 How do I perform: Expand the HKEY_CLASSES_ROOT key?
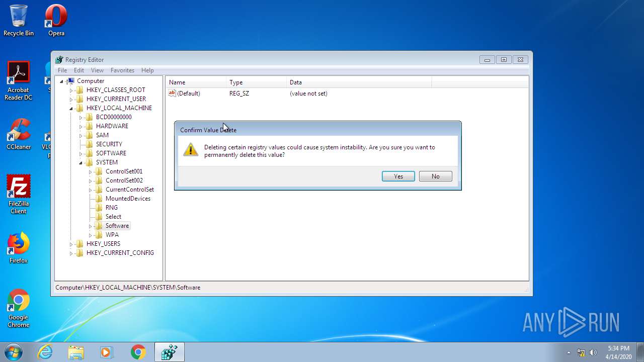[71, 90]
